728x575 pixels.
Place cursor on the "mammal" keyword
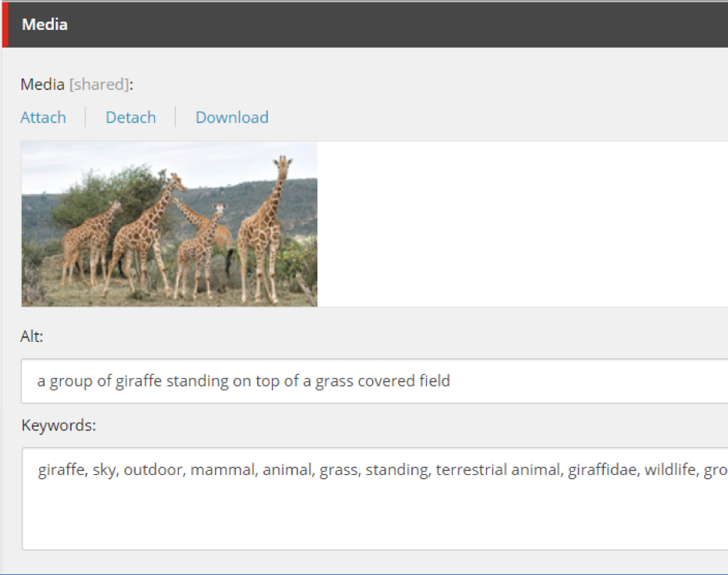tap(222, 470)
